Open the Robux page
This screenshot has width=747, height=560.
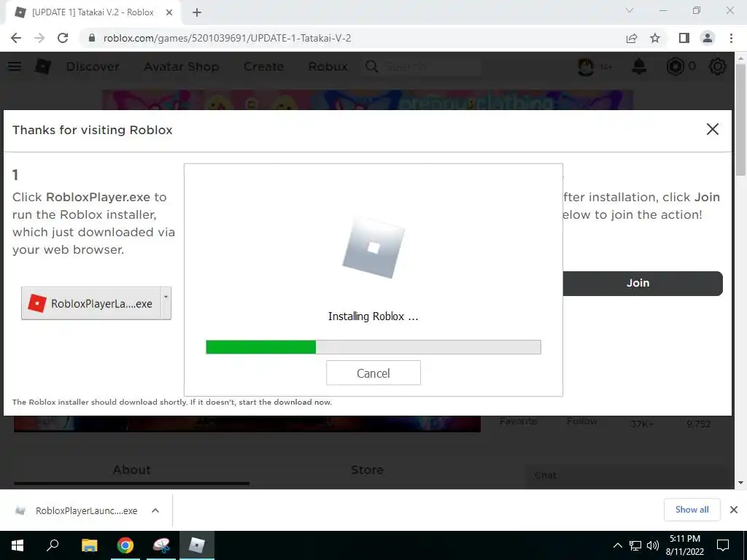pos(328,66)
